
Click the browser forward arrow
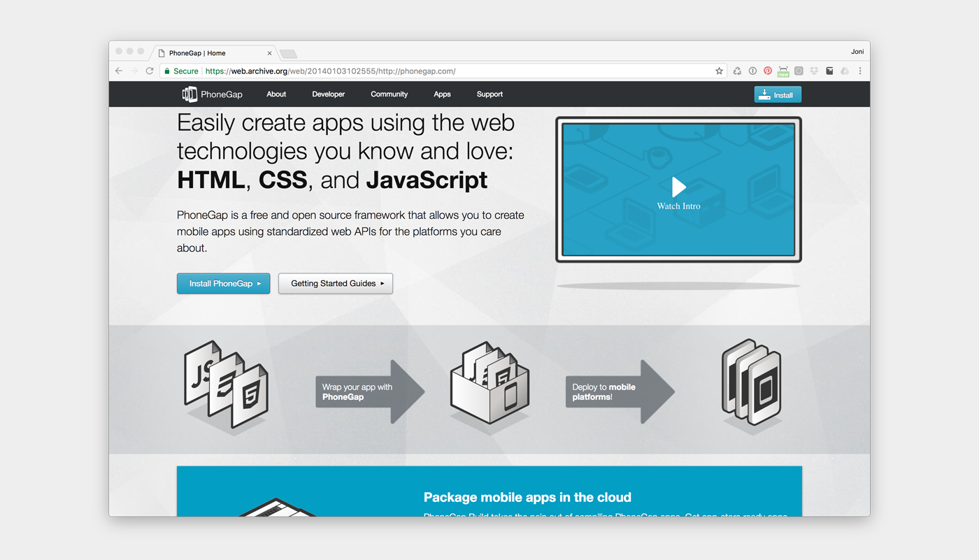click(x=134, y=71)
